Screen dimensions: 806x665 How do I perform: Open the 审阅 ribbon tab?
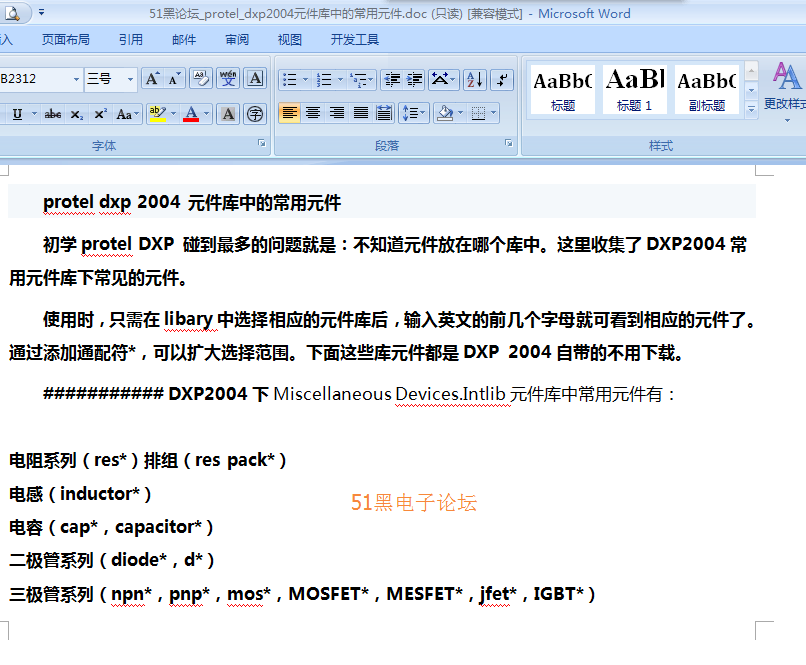click(237, 40)
